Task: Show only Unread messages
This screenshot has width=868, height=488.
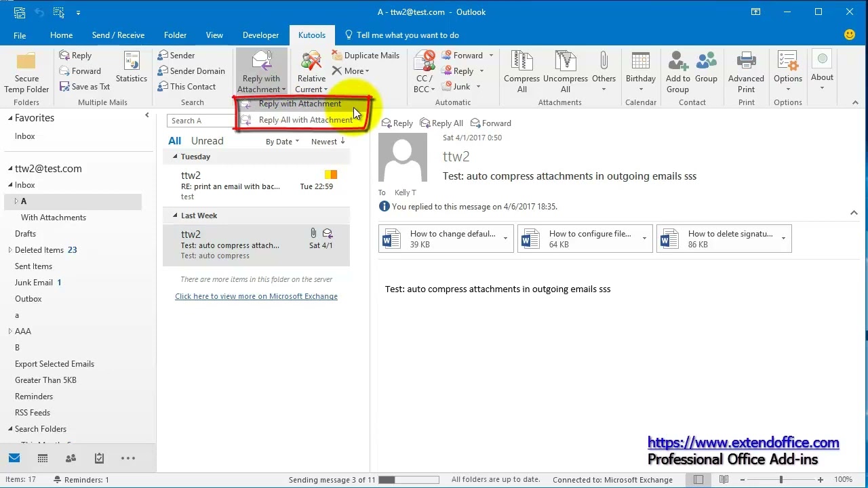Action: [x=207, y=141]
